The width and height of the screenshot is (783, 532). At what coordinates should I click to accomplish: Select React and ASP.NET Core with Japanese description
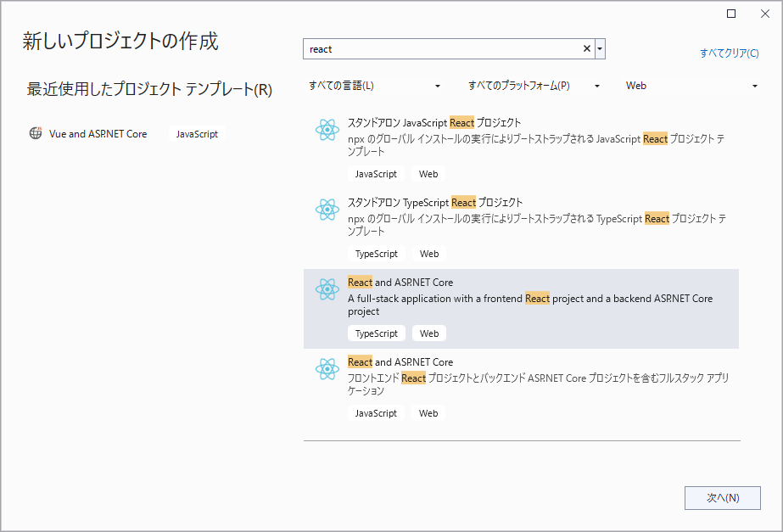pos(522,388)
